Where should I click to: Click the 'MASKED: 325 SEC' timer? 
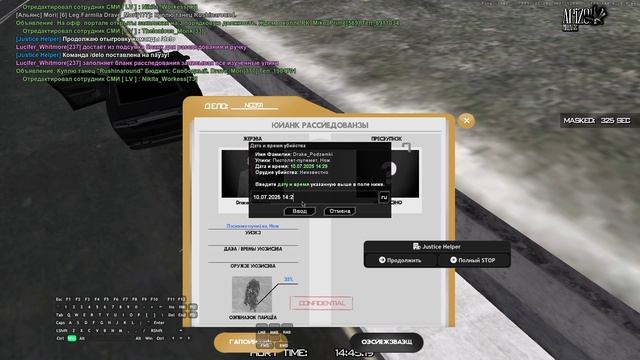tap(597, 121)
